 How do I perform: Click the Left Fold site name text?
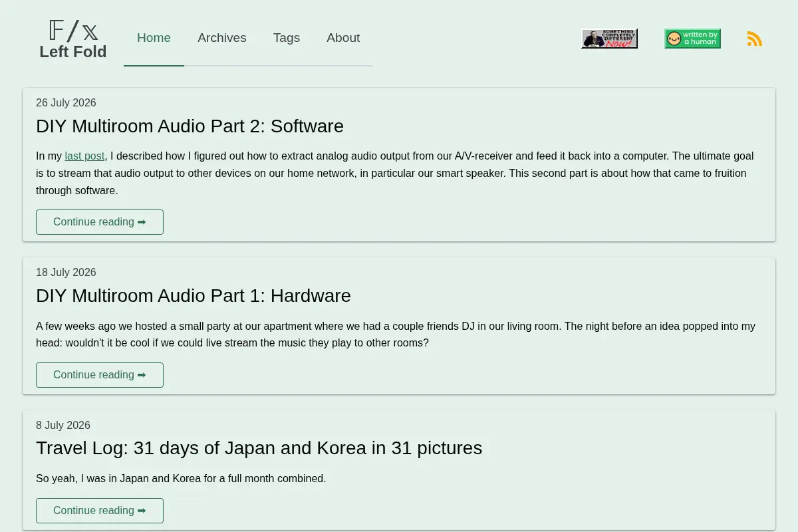tap(73, 52)
